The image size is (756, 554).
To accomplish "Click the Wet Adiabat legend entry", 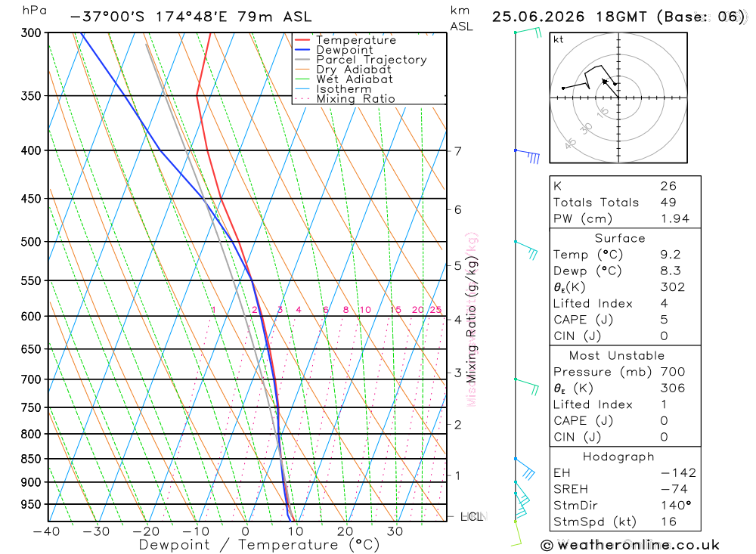I will (x=344, y=79).
